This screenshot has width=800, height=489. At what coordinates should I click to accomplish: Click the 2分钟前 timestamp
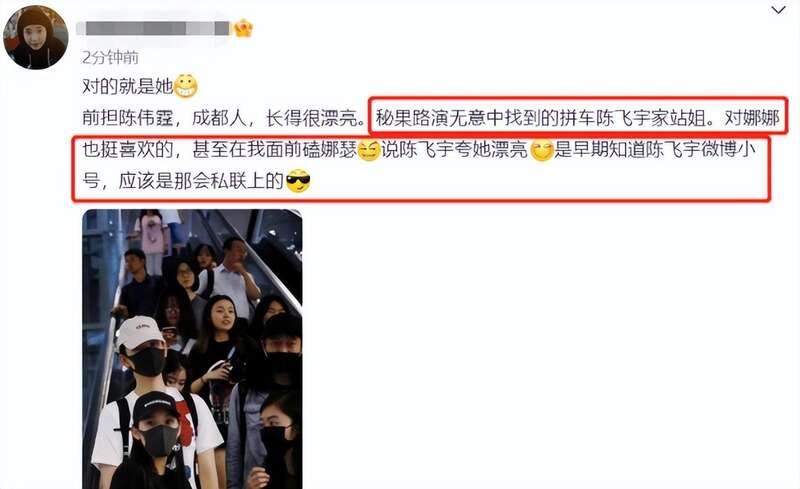[110, 57]
